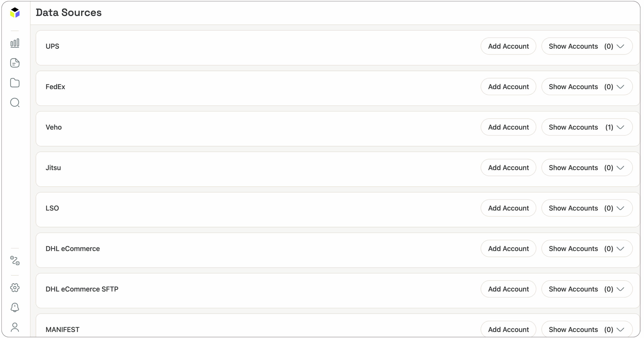Expand Show Accounts for MANIFEST
This screenshot has width=644, height=338.
pos(587,329)
